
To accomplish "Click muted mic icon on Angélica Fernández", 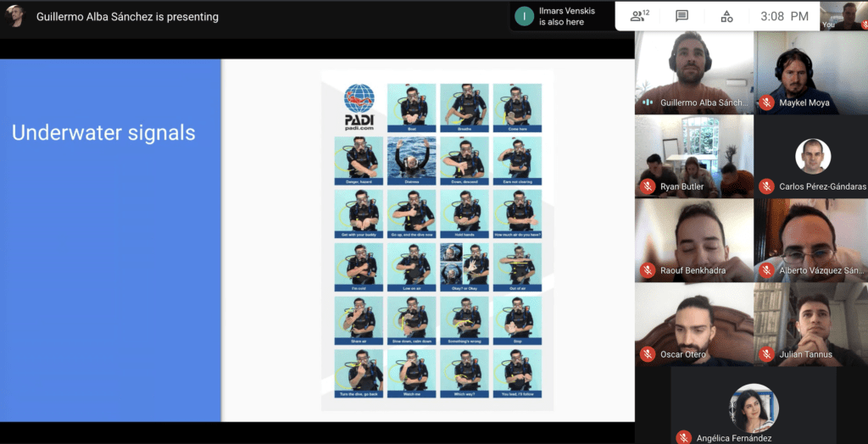I will click(683, 437).
